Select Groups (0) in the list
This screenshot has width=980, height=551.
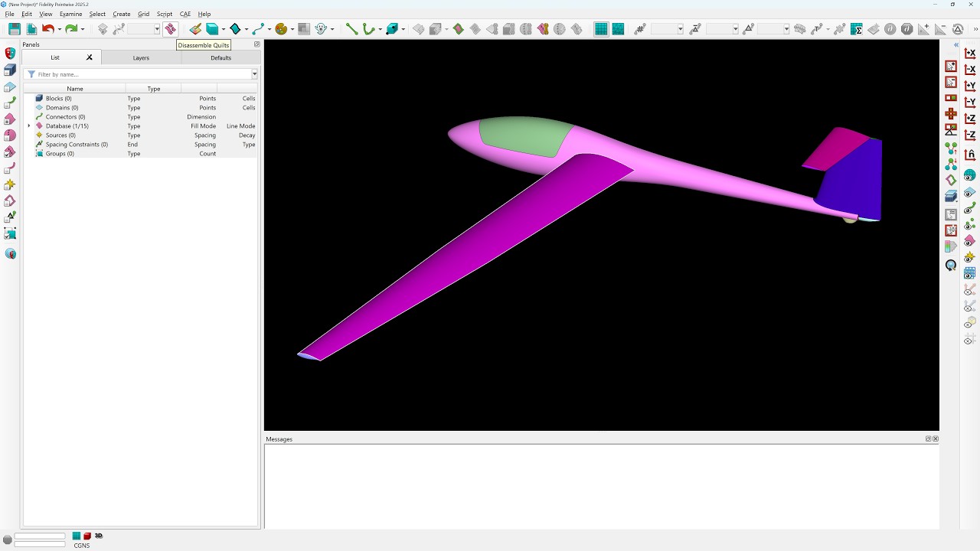60,154
